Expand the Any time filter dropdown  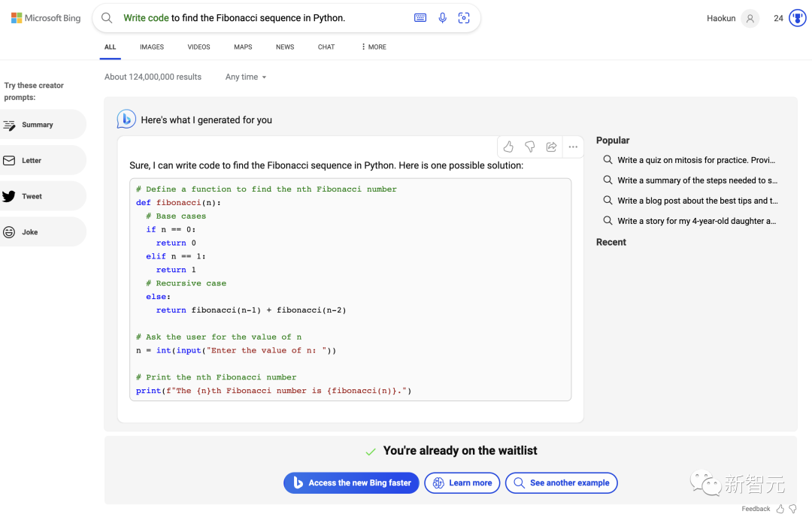246,77
